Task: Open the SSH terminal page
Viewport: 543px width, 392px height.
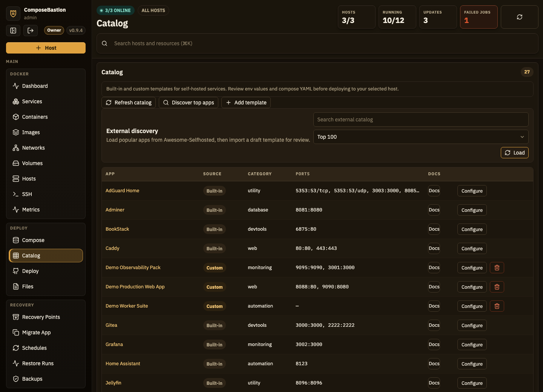Action: 46,194
